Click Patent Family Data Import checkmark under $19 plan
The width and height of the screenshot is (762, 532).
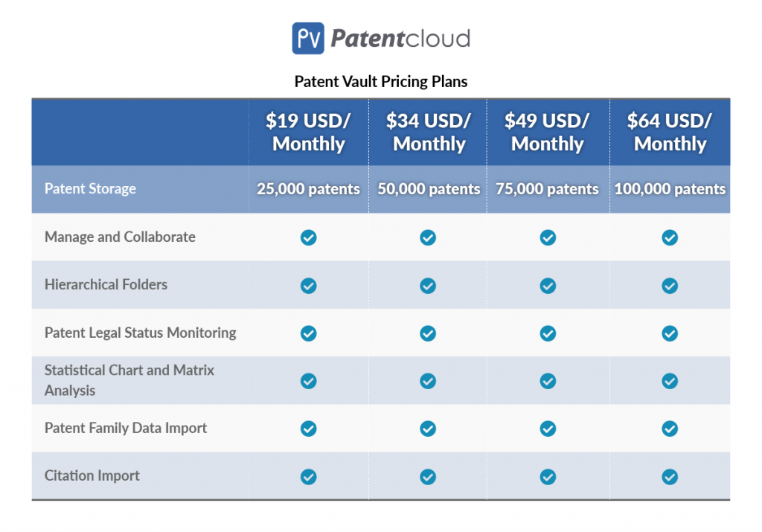309,429
